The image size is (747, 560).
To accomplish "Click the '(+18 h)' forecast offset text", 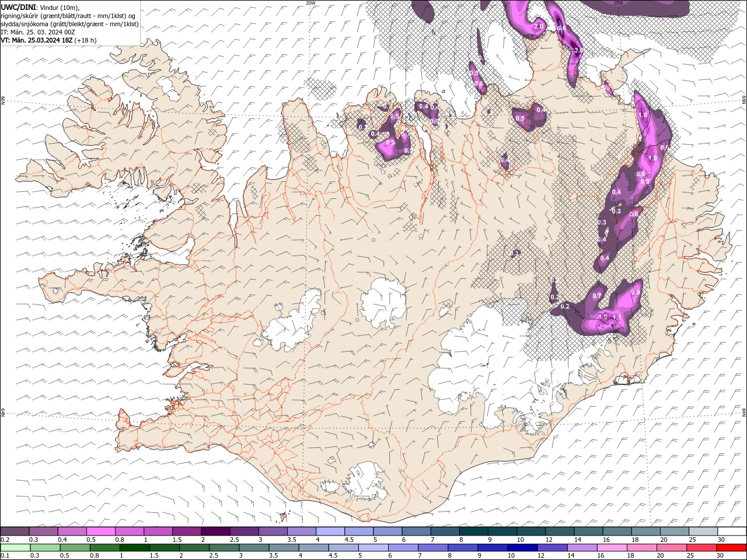I will pyautogui.click(x=86, y=40).
